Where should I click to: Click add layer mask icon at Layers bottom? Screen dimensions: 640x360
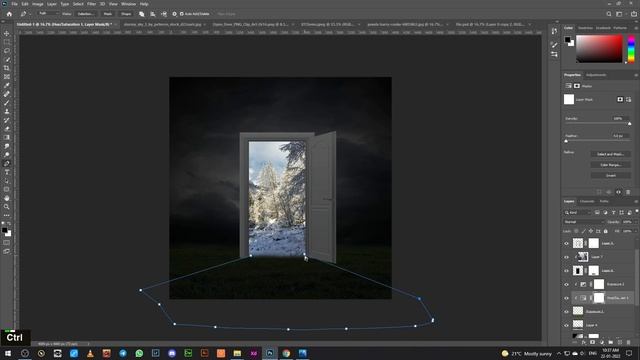click(x=593, y=342)
